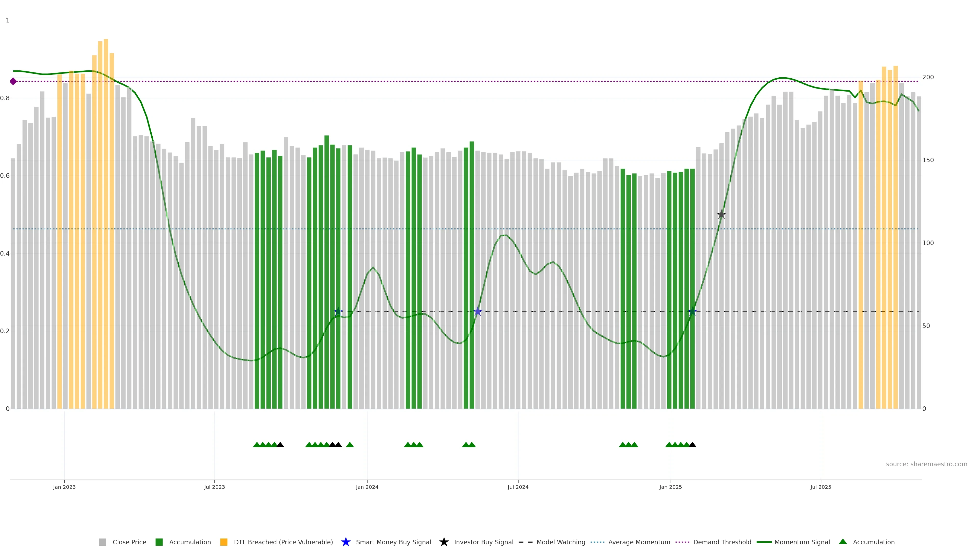This screenshot has height=551, width=980.
Task: Click the Jul 2025 axis label
Action: [x=820, y=487]
